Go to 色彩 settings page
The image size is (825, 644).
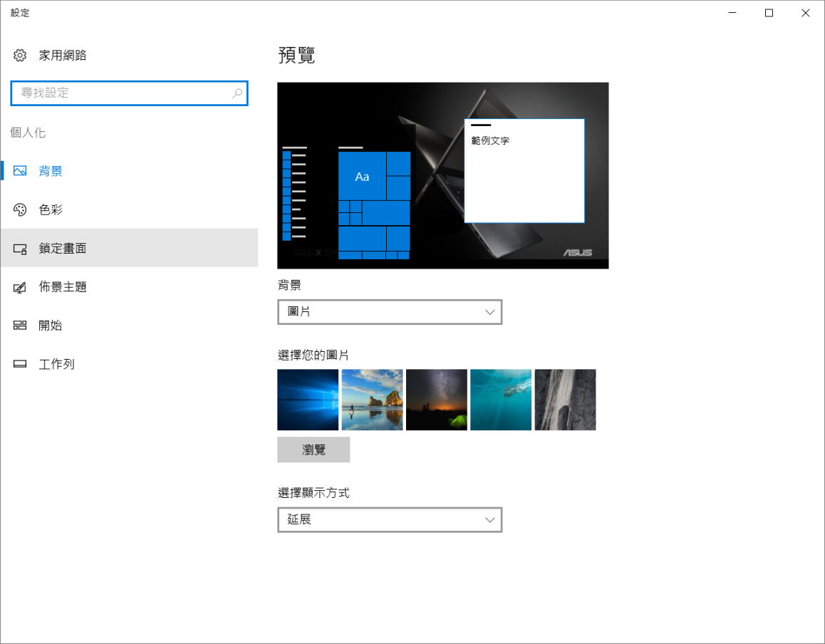point(51,209)
